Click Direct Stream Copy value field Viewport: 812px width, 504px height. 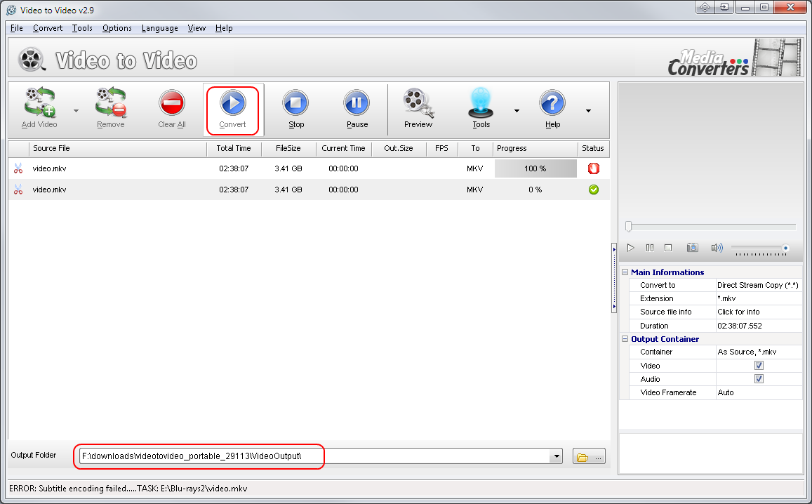pyautogui.click(x=759, y=286)
